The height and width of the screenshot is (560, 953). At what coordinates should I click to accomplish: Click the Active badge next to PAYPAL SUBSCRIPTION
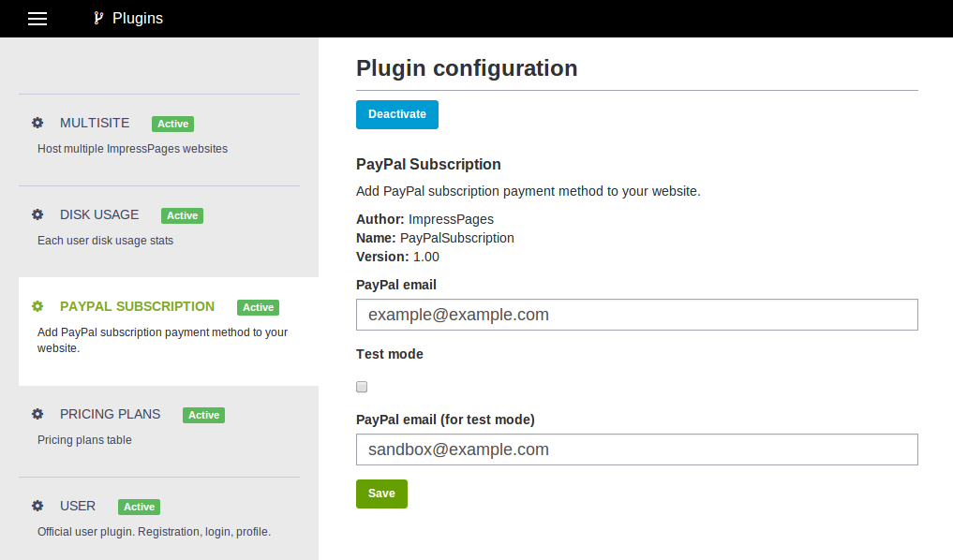[x=259, y=307]
